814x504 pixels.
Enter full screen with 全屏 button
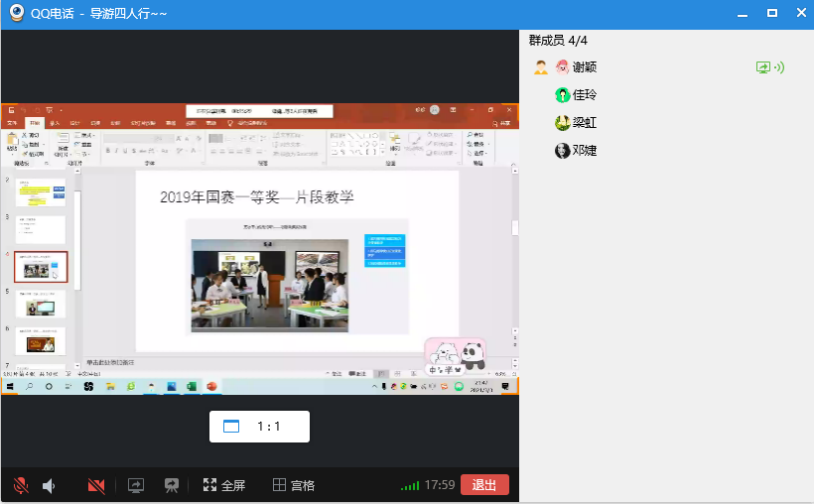[224, 485]
